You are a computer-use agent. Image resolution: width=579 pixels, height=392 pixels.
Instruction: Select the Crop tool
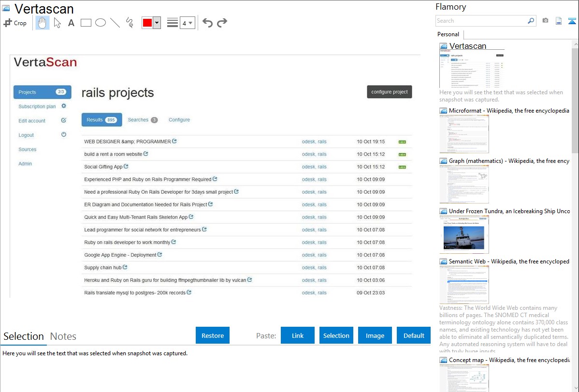tap(15, 23)
